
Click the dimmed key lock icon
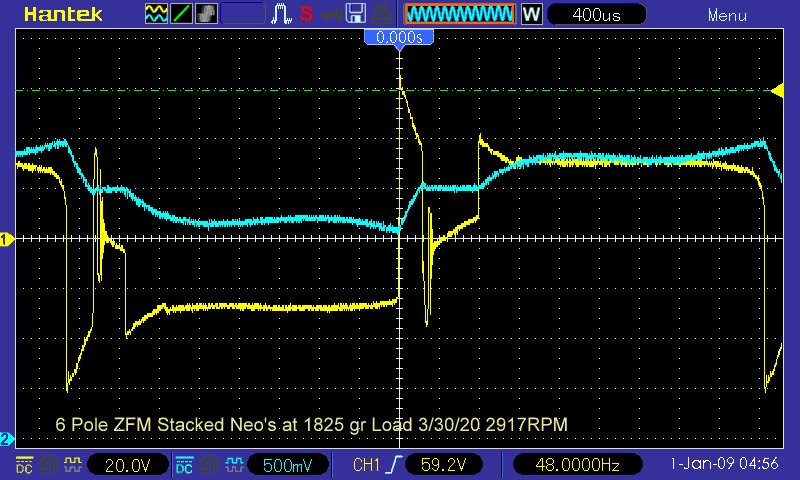coord(331,14)
